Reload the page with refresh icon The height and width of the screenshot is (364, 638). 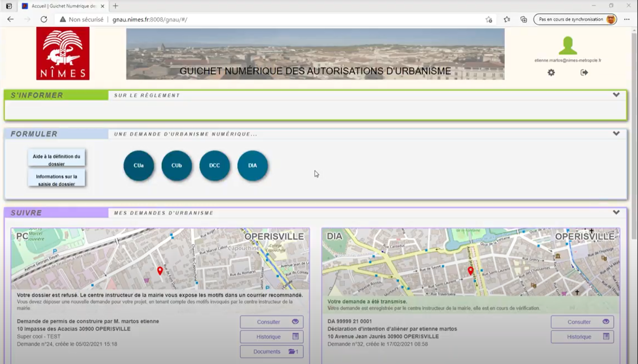pyautogui.click(x=44, y=20)
